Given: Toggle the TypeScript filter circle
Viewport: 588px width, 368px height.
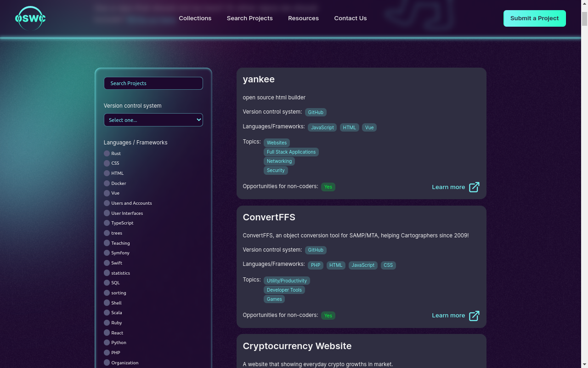Looking at the screenshot, I should tap(106, 223).
